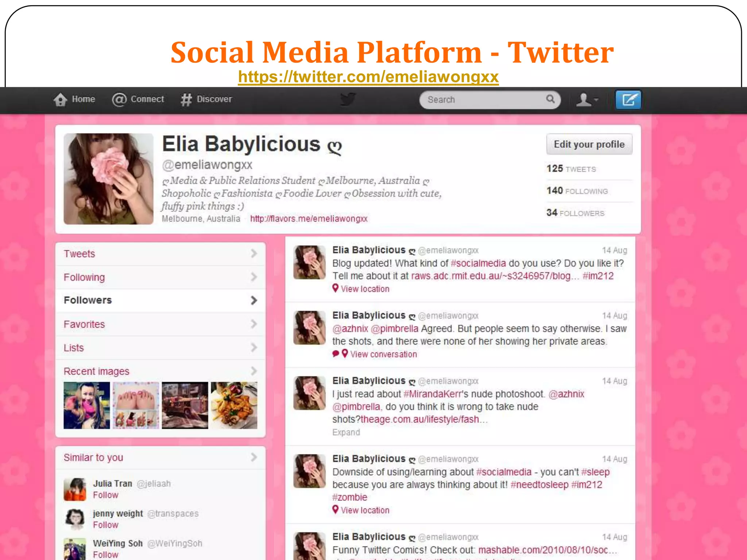The height and width of the screenshot is (560, 747).
Task: Click the #socialmedia hashtag in Blog updated tweet
Action: (478, 263)
